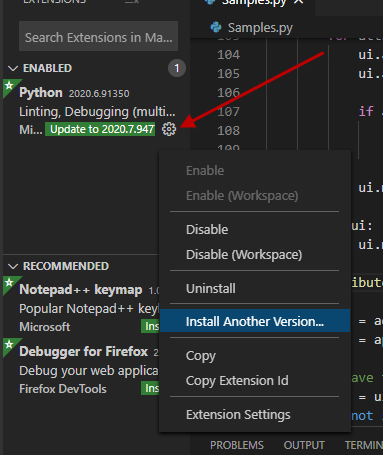The height and width of the screenshot is (455, 383).
Task: Click the Debugger for Firefox extension title
Action: 83,352
